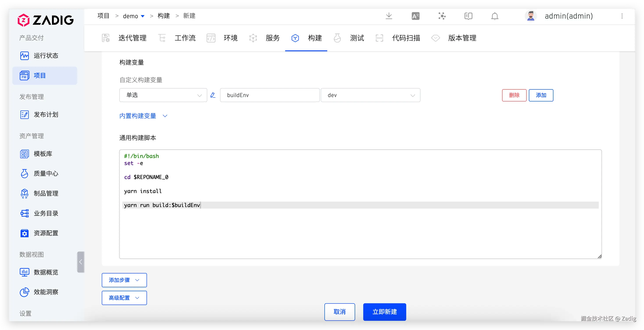The image size is (644, 330).
Task: Click the 通用构建脚本 heading
Action: pyautogui.click(x=138, y=138)
